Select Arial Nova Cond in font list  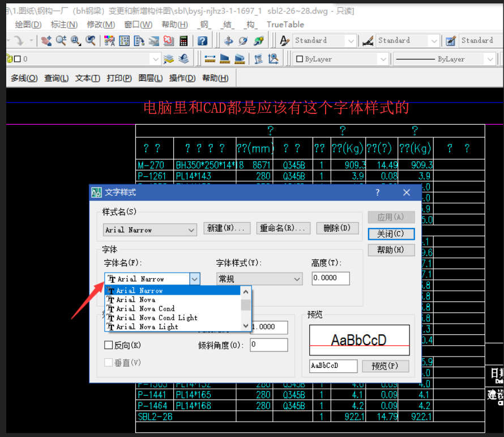coord(173,308)
